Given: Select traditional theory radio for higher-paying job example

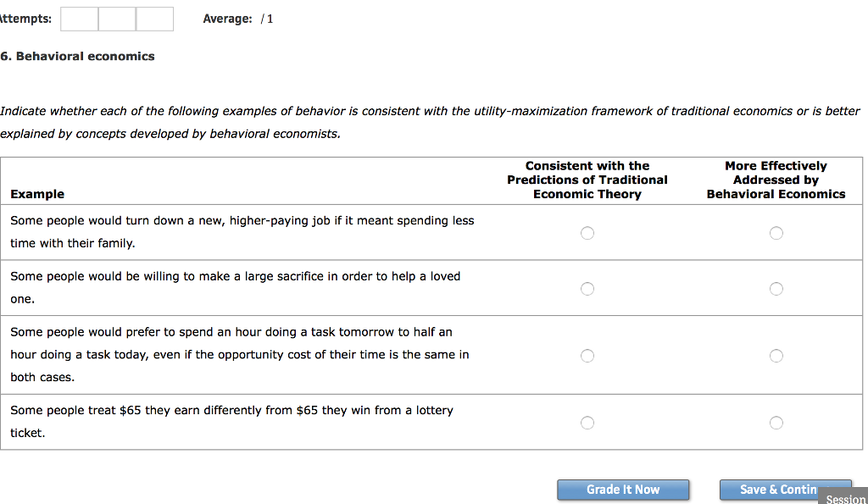Looking at the screenshot, I should (587, 232).
